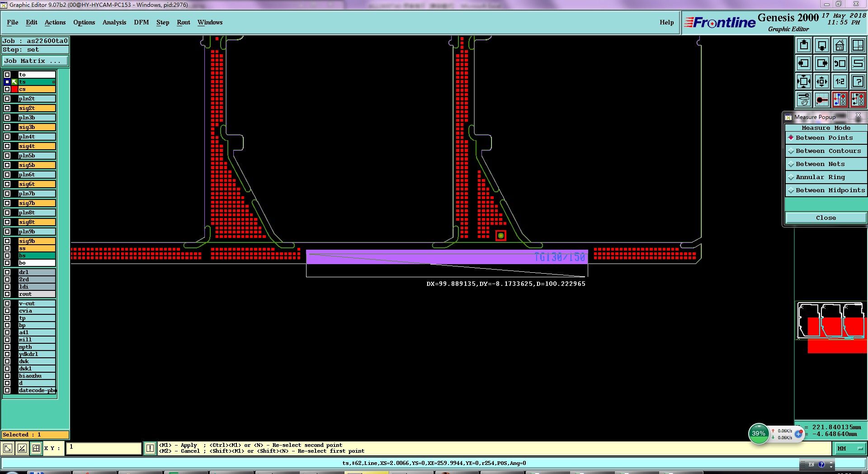Click the zoom in arrows icon

tap(804, 81)
